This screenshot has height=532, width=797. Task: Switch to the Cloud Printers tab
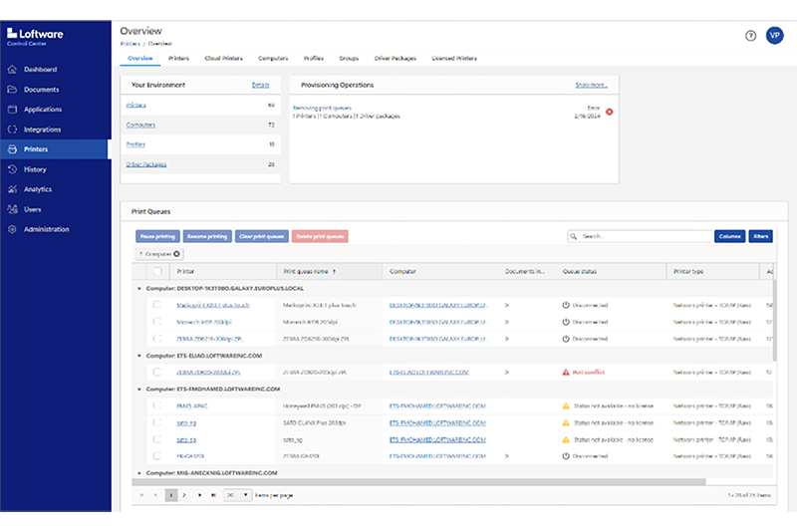[223, 59]
